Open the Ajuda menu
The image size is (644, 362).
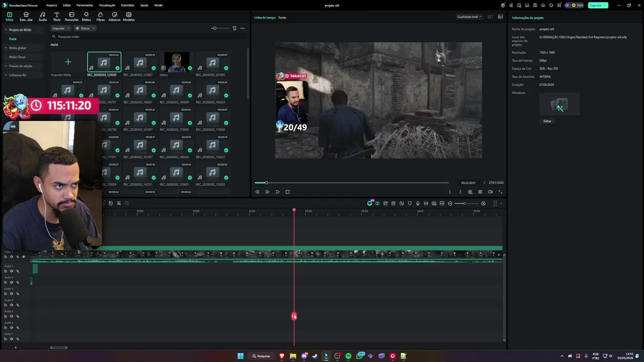[x=144, y=5]
